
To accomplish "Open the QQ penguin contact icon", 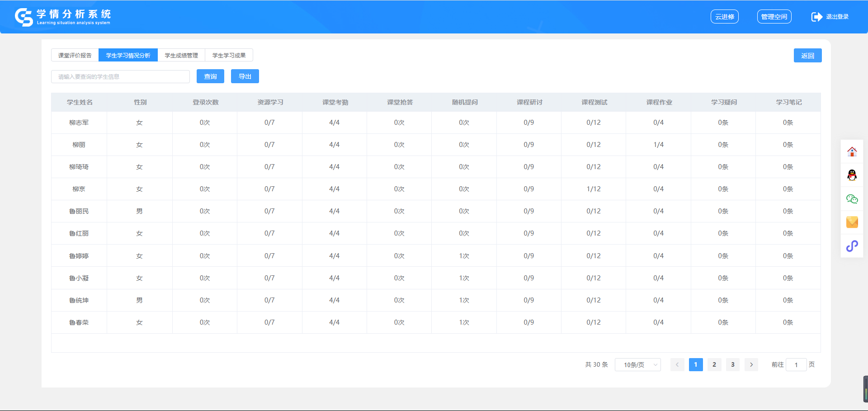I will [x=852, y=175].
